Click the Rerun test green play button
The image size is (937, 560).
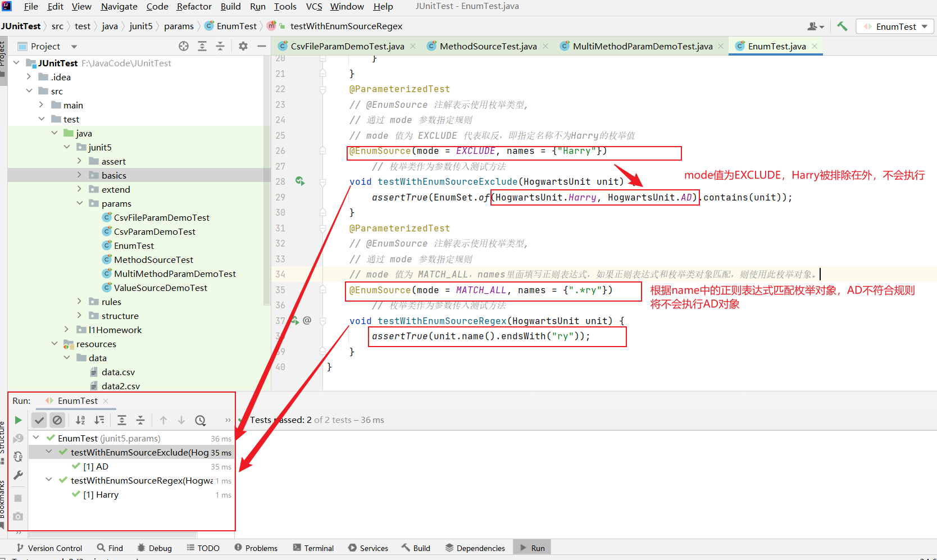click(x=18, y=420)
